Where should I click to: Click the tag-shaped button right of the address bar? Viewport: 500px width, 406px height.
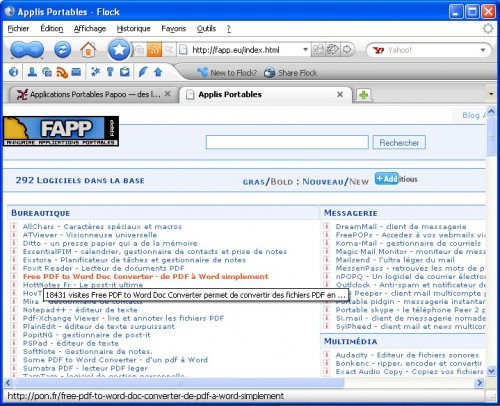(332, 50)
